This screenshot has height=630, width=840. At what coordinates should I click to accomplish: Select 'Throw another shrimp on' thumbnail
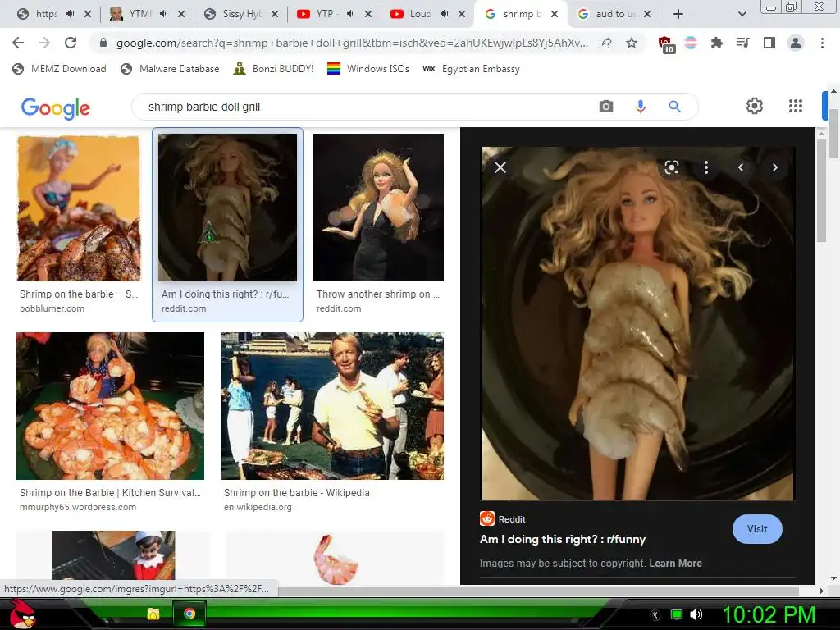coord(378,208)
